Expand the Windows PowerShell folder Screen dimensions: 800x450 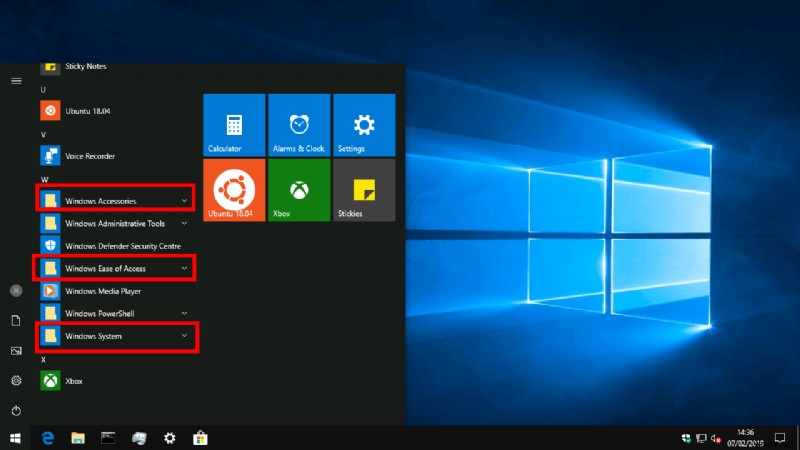click(117, 313)
